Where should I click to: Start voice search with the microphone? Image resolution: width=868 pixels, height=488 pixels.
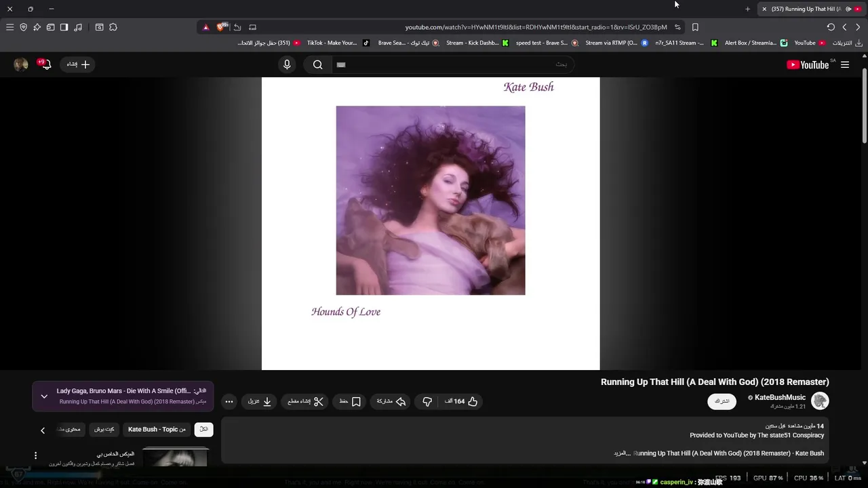[x=287, y=64]
